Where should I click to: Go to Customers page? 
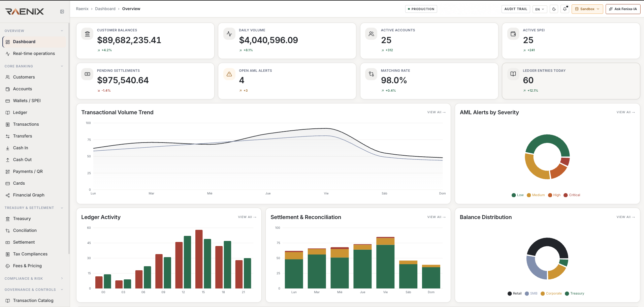34,77
